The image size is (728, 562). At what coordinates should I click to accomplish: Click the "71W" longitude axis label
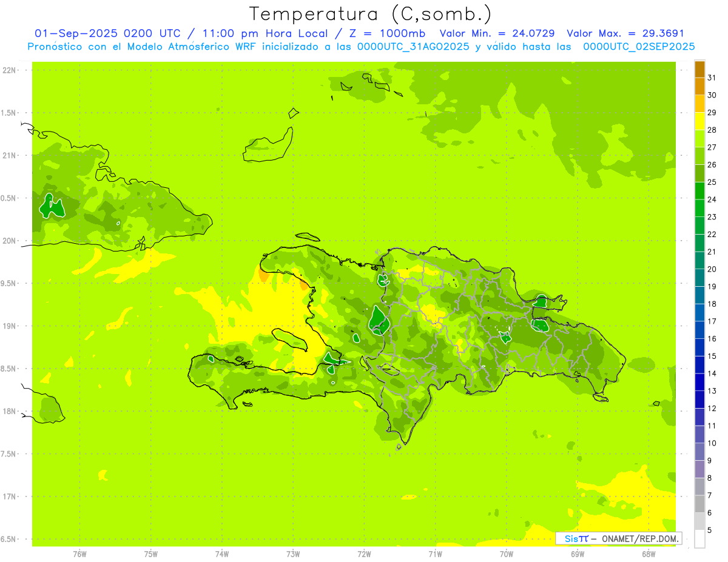click(x=435, y=554)
